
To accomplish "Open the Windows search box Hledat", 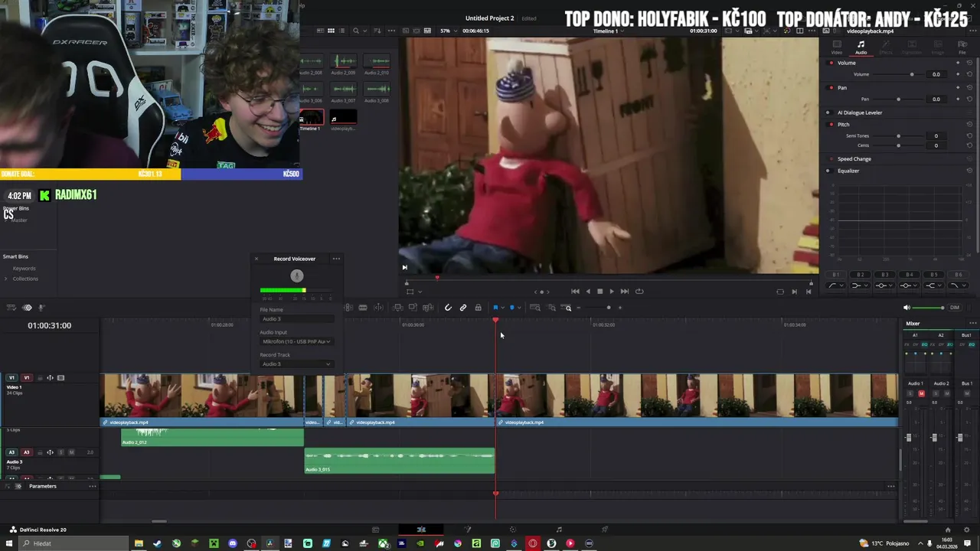I will click(73, 543).
